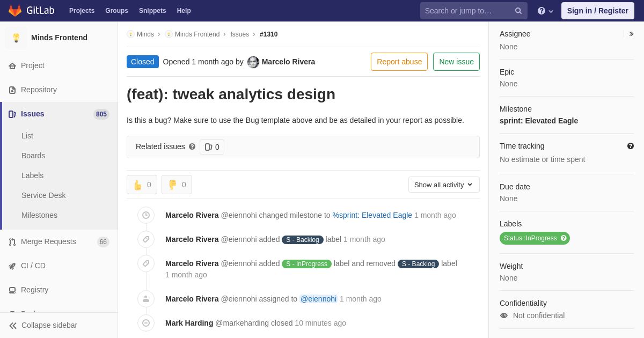Open the @eiennohi assignee mention link
This screenshot has width=644, height=338.
tap(318, 299)
